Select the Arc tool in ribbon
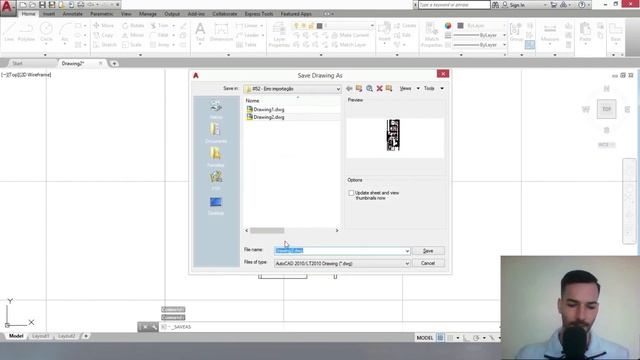 64,32
